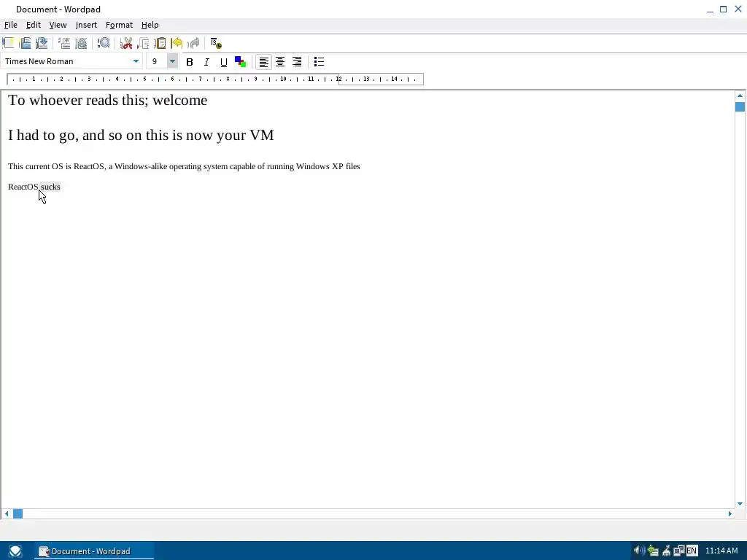747x560 pixels.
Task: Click the horizontal scrollbar right arrow
Action: [x=729, y=514]
